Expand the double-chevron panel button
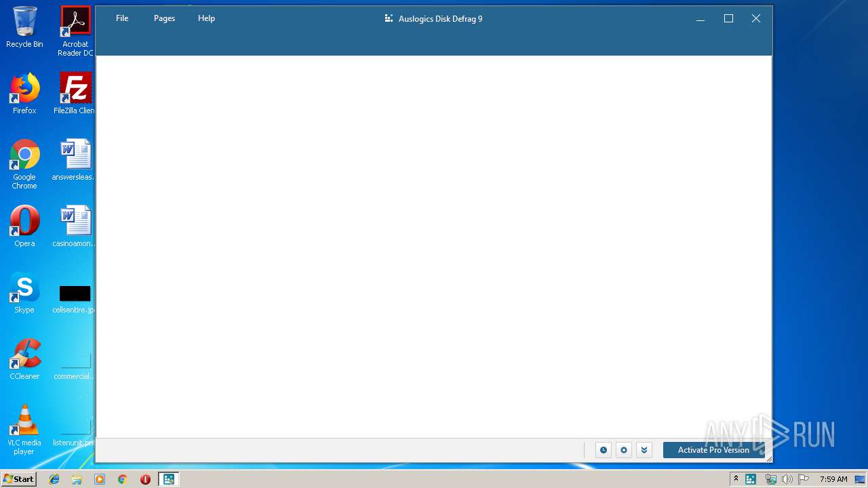 point(644,450)
